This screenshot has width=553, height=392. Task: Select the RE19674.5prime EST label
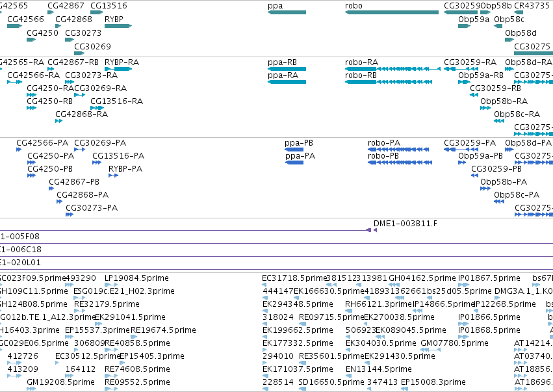[x=163, y=330]
